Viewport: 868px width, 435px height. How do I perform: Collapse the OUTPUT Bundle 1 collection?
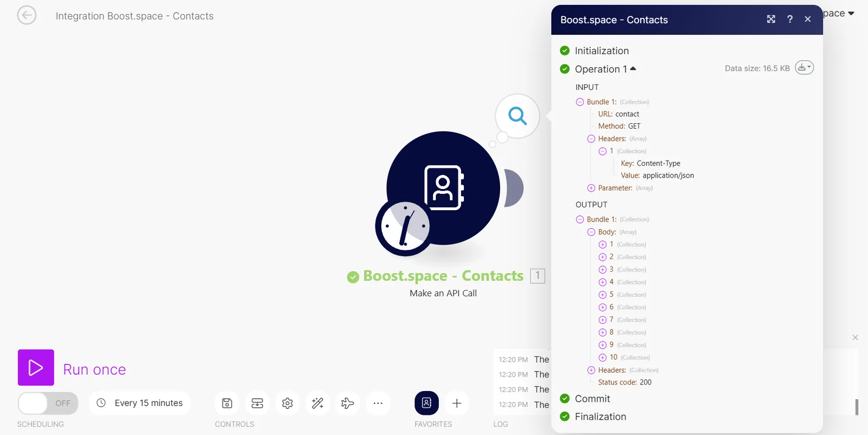pyautogui.click(x=580, y=219)
